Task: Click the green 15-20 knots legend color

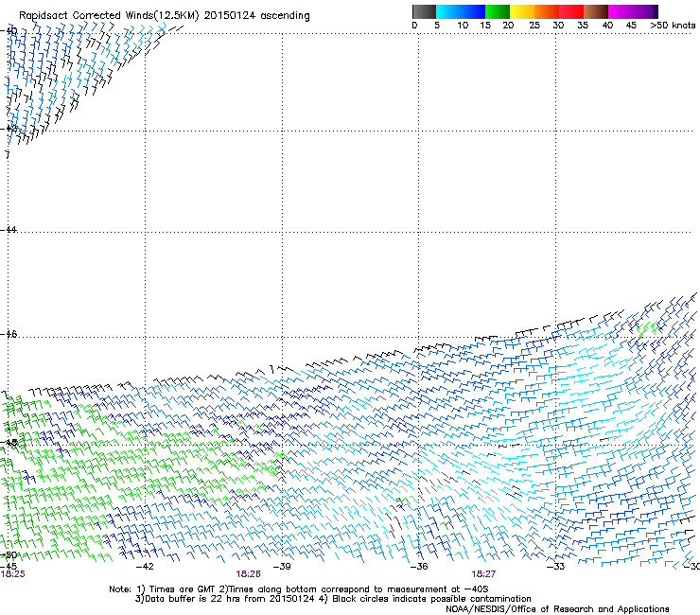Action: click(498, 11)
